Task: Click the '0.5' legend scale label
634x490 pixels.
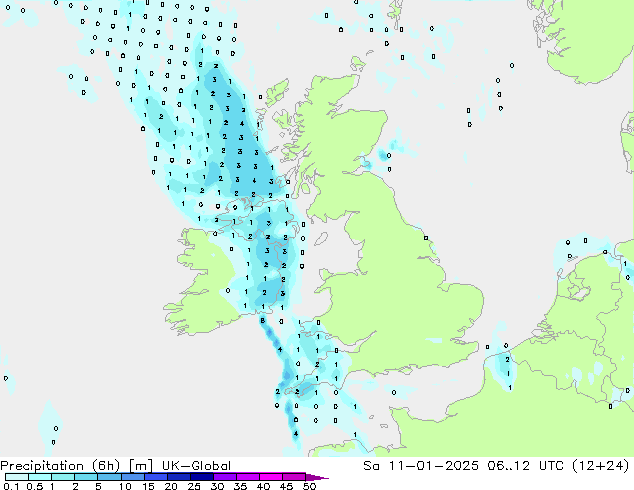Action: coord(35,486)
